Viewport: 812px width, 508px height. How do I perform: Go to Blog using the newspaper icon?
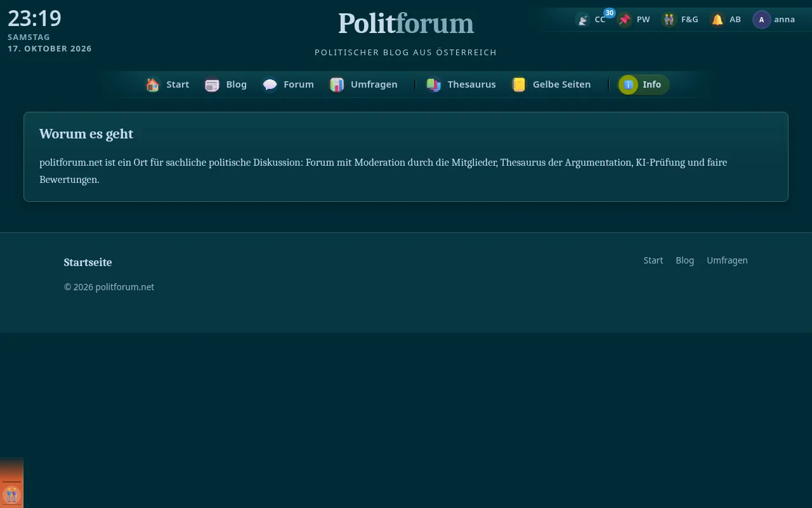tap(212, 84)
